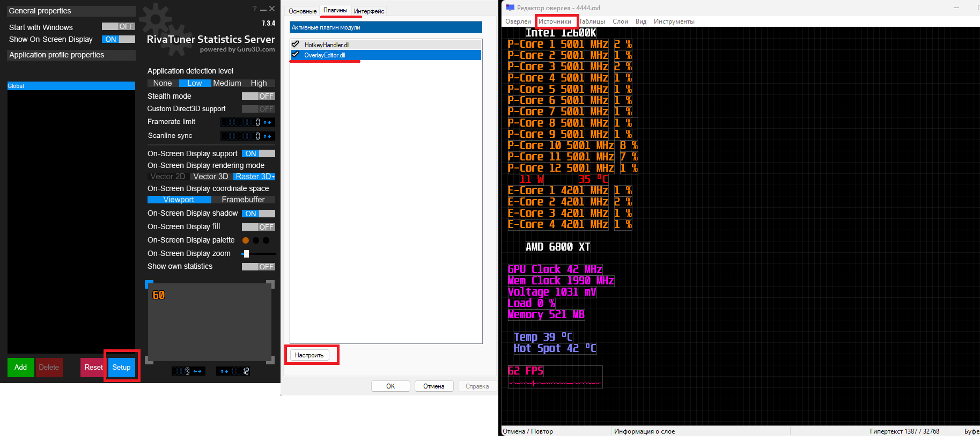Click the top-left corner anchor of OSD preview
980x440 pixels.
pos(149,283)
